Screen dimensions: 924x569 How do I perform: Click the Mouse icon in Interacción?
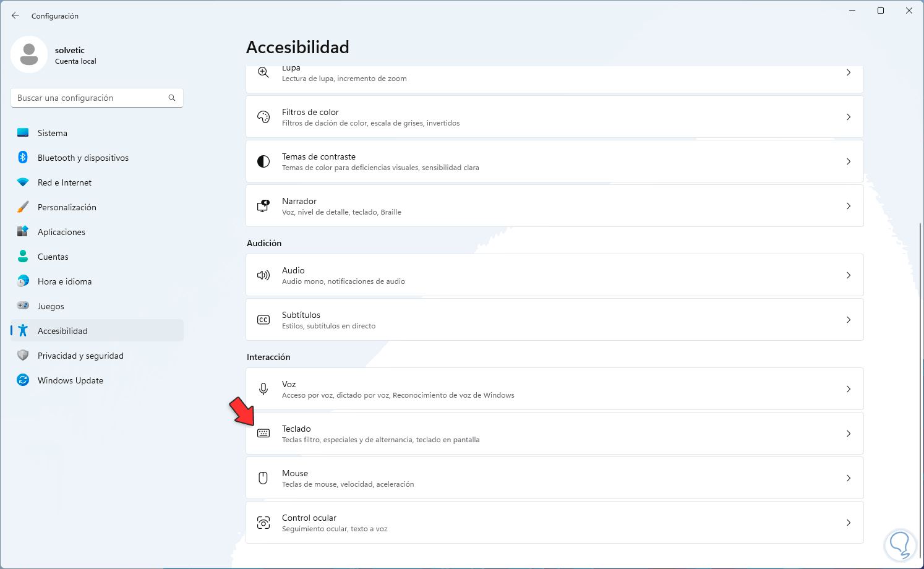263,478
